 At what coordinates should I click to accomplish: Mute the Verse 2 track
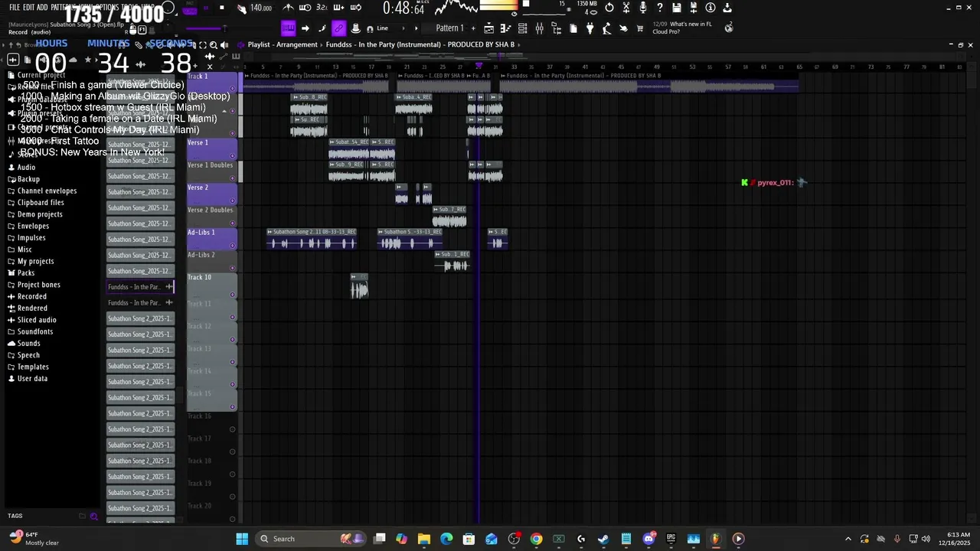233,201
